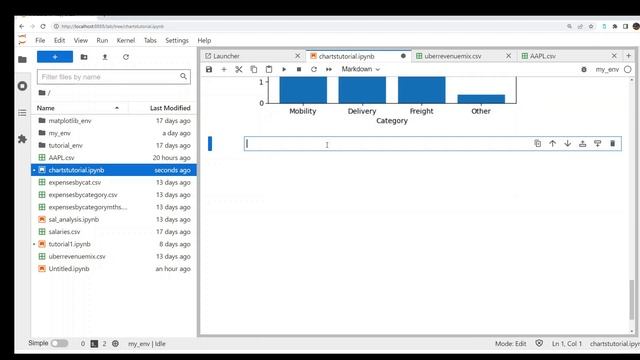Select sal_analysis.ipynb notebook file
The image size is (640, 360).
tap(113, 219)
